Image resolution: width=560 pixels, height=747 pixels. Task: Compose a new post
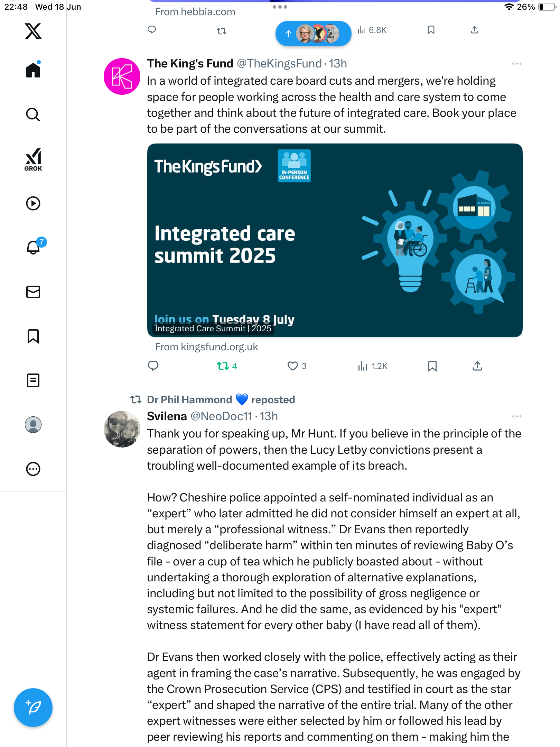click(x=33, y=708)
